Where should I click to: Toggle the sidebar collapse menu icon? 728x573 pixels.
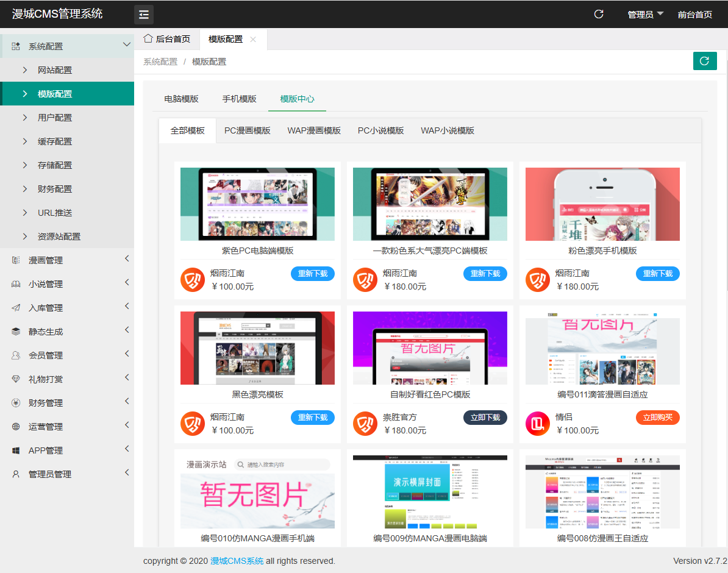tap(144, 14)
